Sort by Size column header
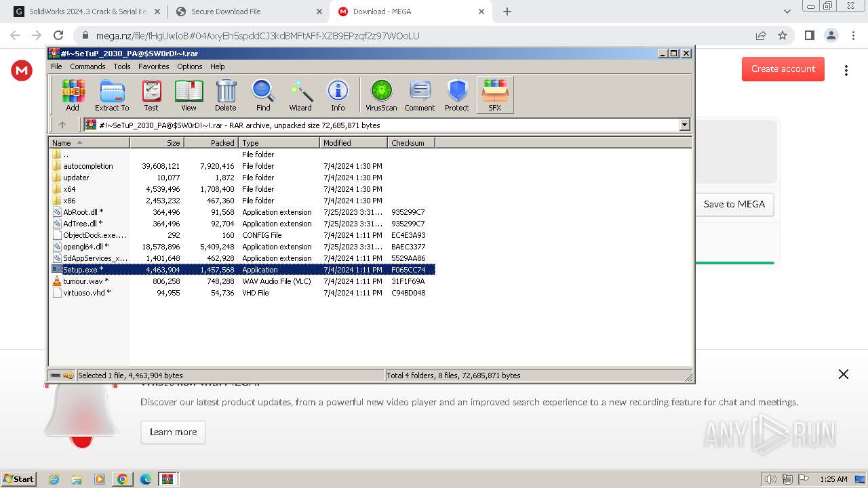This screenshot has height=488, width=868. [x=157, y=143]
